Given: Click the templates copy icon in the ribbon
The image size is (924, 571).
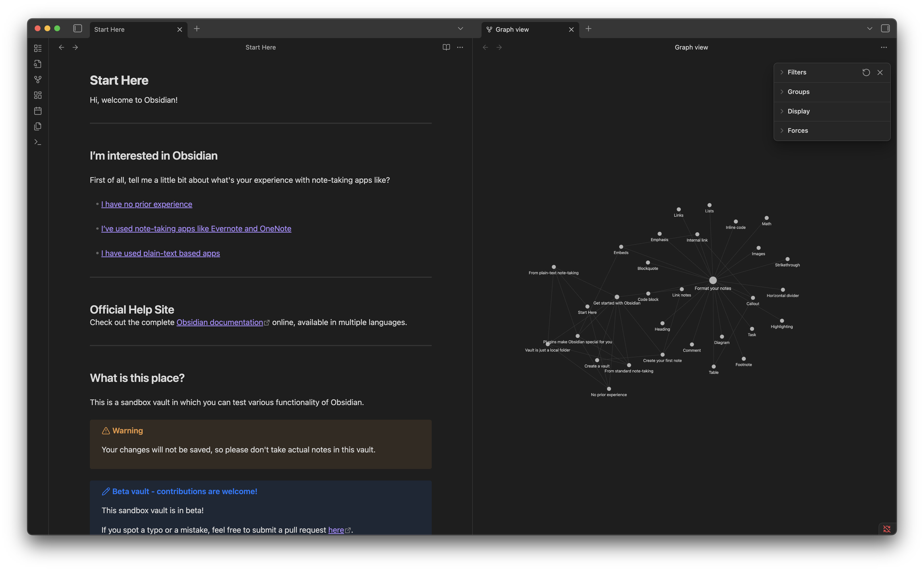Looking at the screenshot, I should point(38,126).
